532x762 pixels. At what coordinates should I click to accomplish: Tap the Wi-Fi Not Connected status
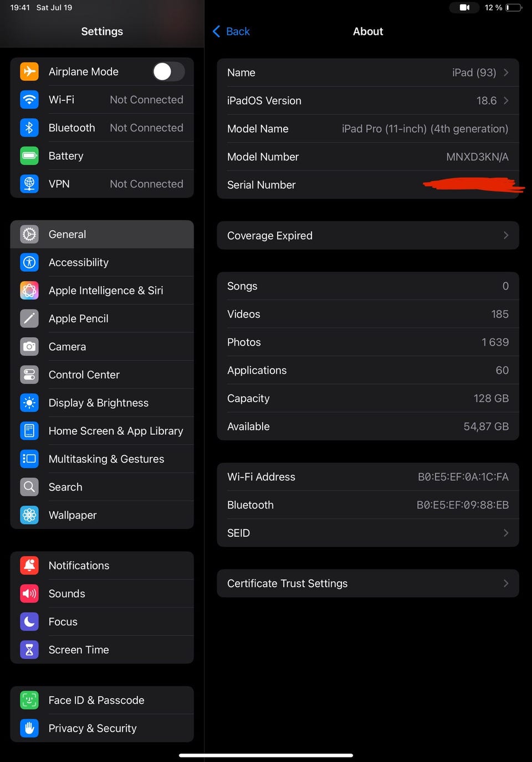pyautogui.click(x=146, y=100)
